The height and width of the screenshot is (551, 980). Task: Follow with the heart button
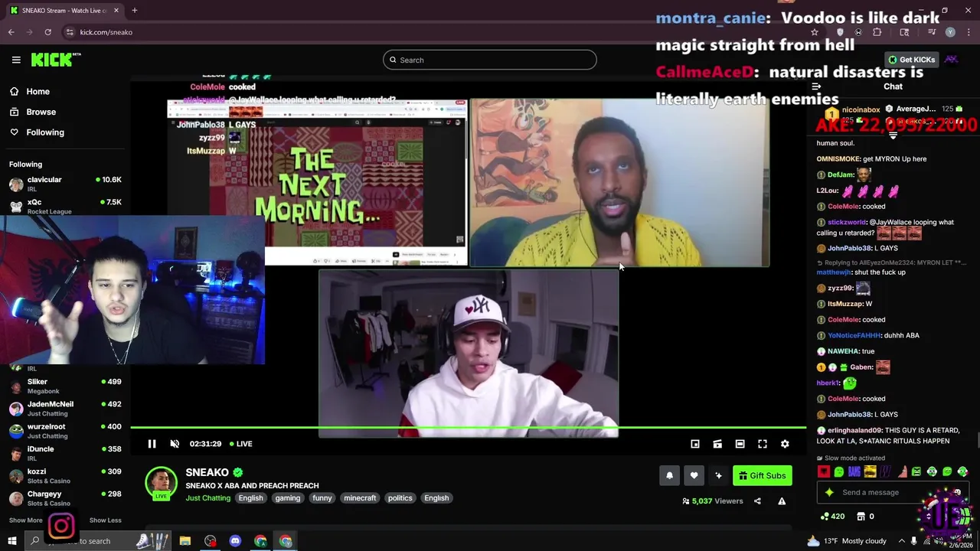point(694,476)
